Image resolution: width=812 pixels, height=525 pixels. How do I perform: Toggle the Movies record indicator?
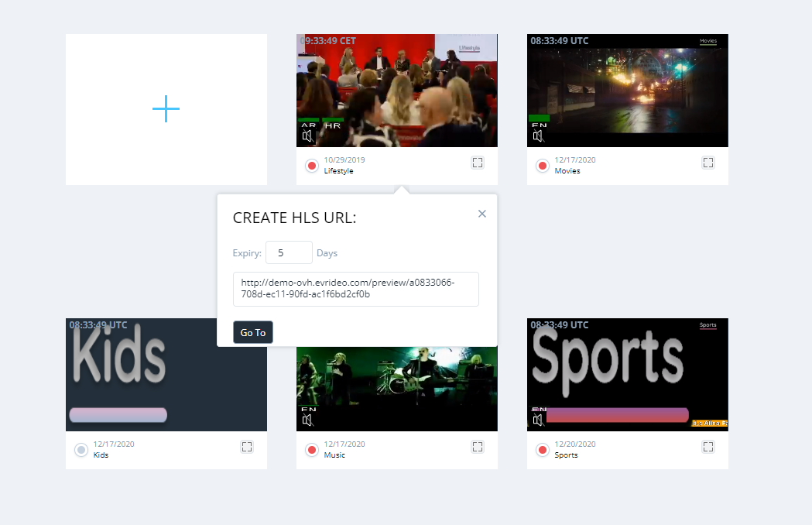543,166
